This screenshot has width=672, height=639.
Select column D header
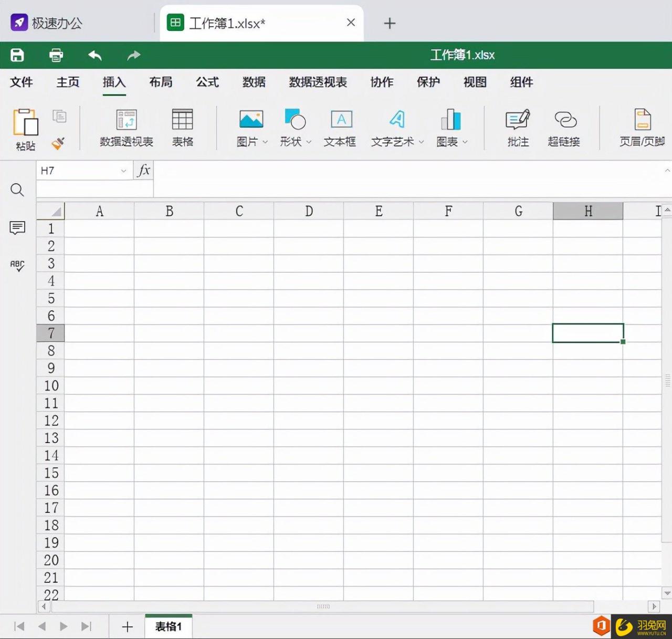click(309, 211)
